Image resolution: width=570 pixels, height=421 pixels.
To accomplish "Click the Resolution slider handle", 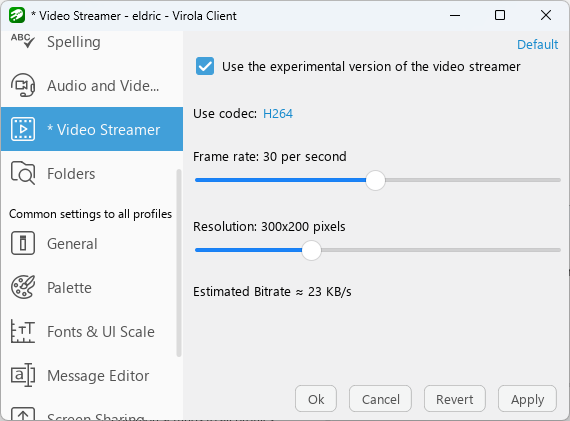I will tap(311, 250).
